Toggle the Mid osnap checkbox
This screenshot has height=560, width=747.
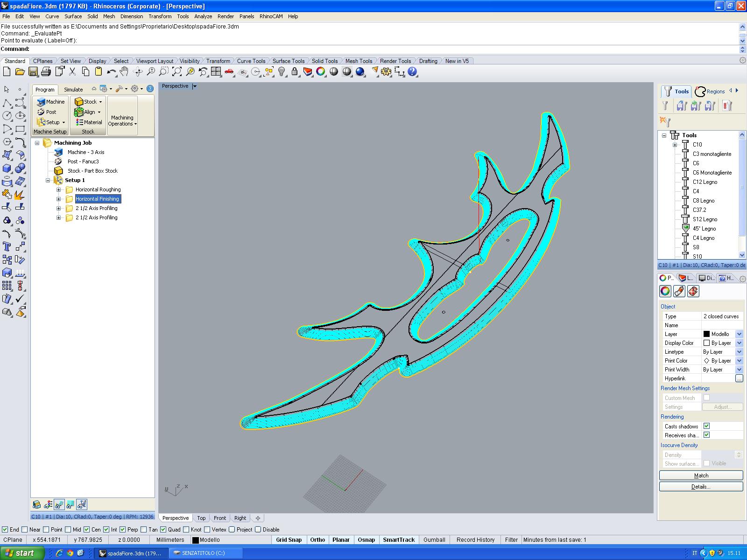pyautogui.click(x=68, y=530)
